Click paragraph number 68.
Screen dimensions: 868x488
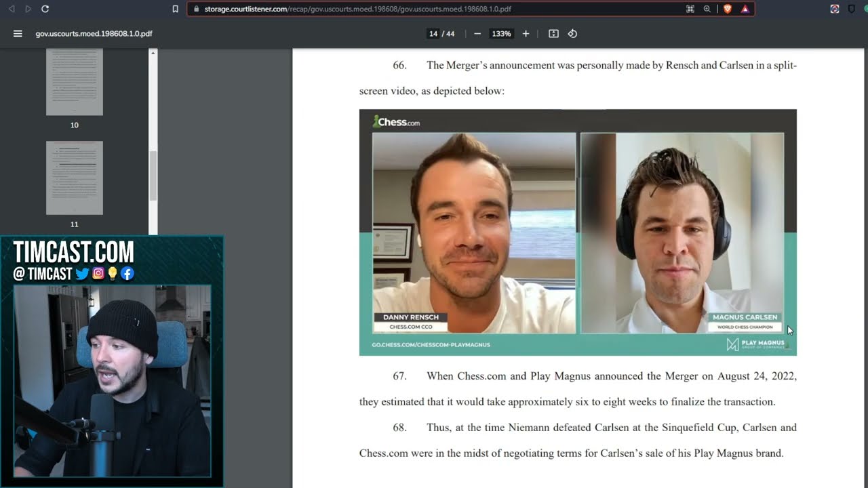(399, 427)
